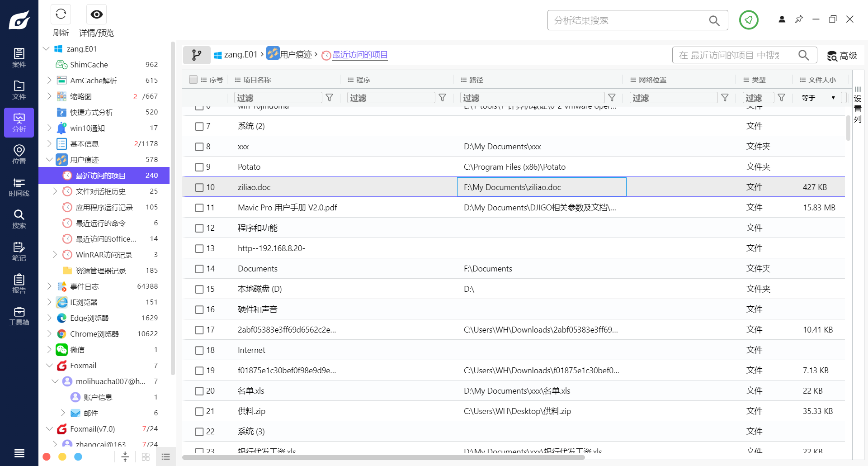
Task: Expand the AmCache解析 node
Action: tap(49, 80)
